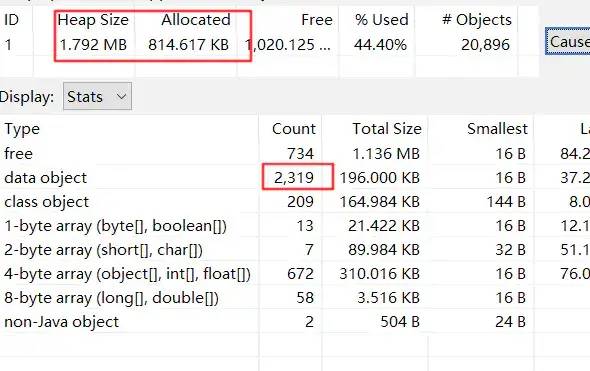Click the 89.984 KB total size cell

click(x=384, y=250)
